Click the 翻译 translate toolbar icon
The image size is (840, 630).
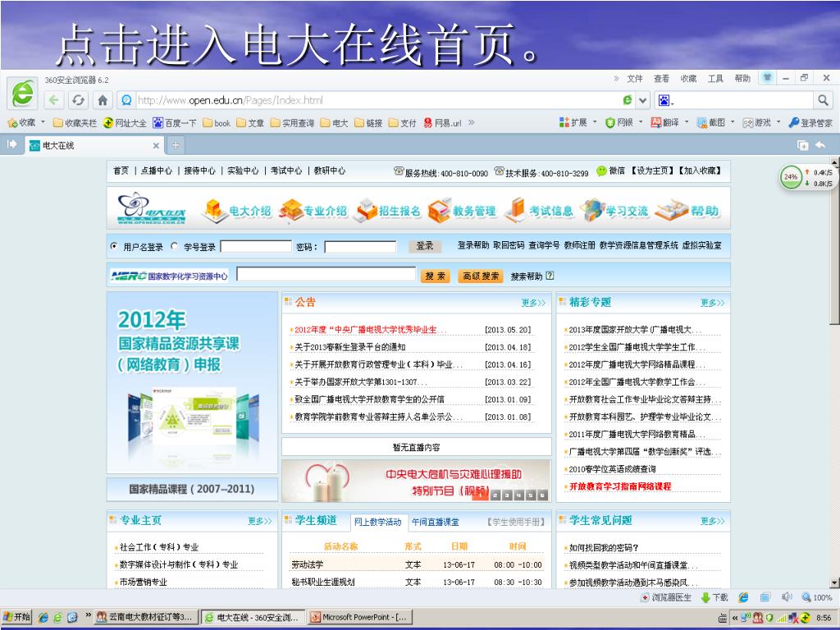655,122
